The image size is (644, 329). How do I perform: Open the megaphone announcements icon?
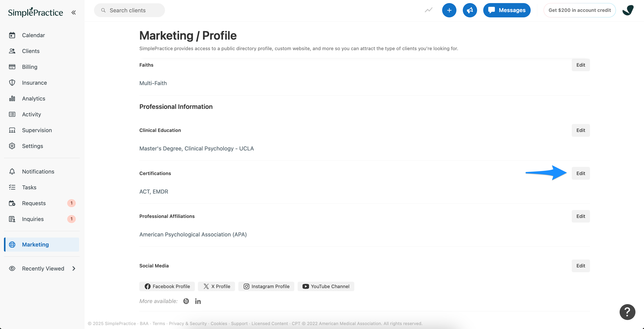pos(470,10)
